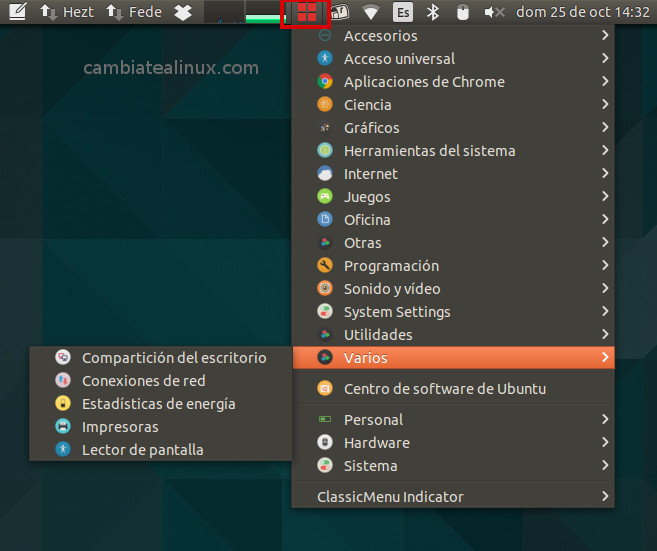Launch Centro de software de Ubuntu
The width and height of the screenshot is (657, 551).
[x=453, y=388]
